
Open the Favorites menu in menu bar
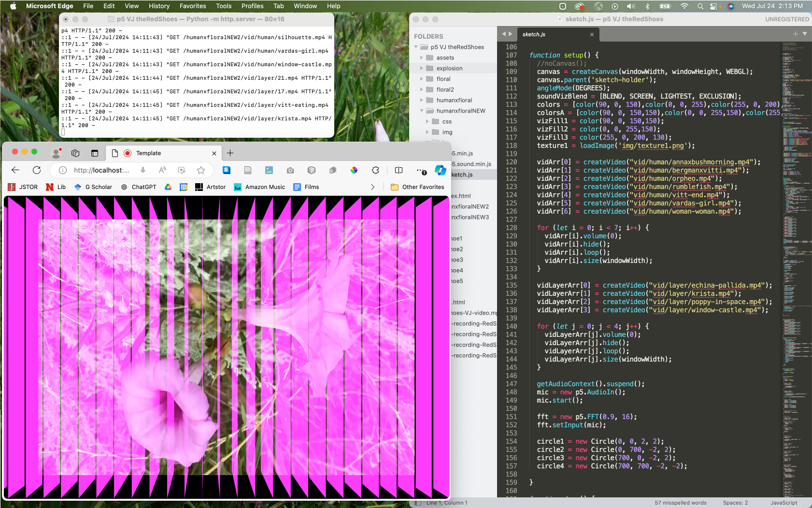pyautogui.click(x=192, y=6)
